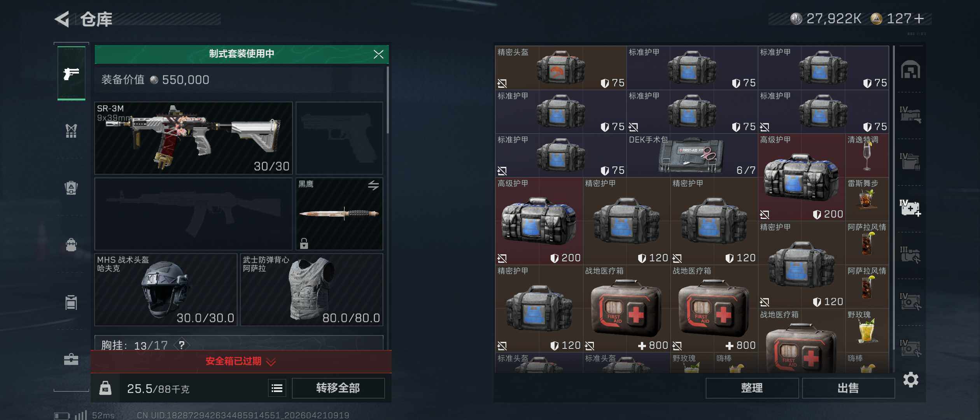Image resolution: width=980 pixels, height=420 pixels.
Task: Open the briefcase secure container category
Action: coord(71,359)
